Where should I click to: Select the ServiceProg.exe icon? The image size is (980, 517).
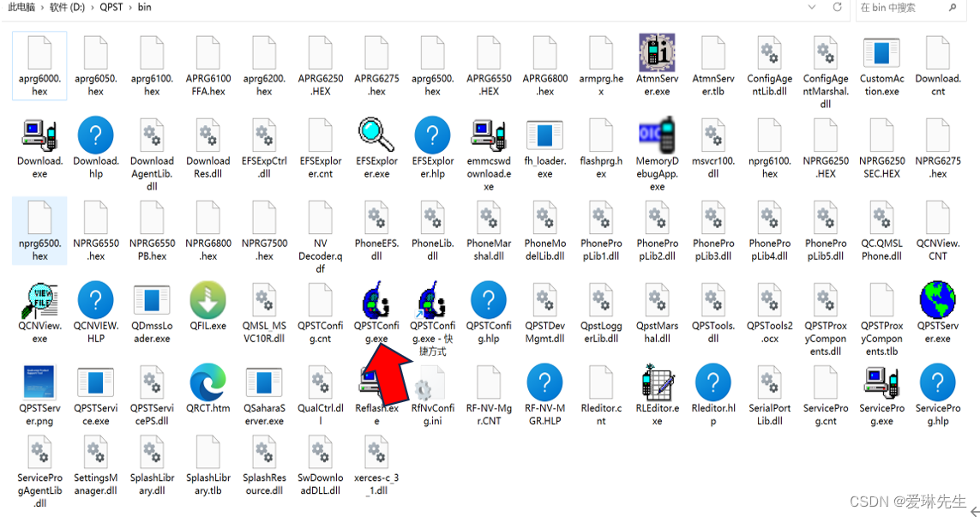click(x=882, y=382)
